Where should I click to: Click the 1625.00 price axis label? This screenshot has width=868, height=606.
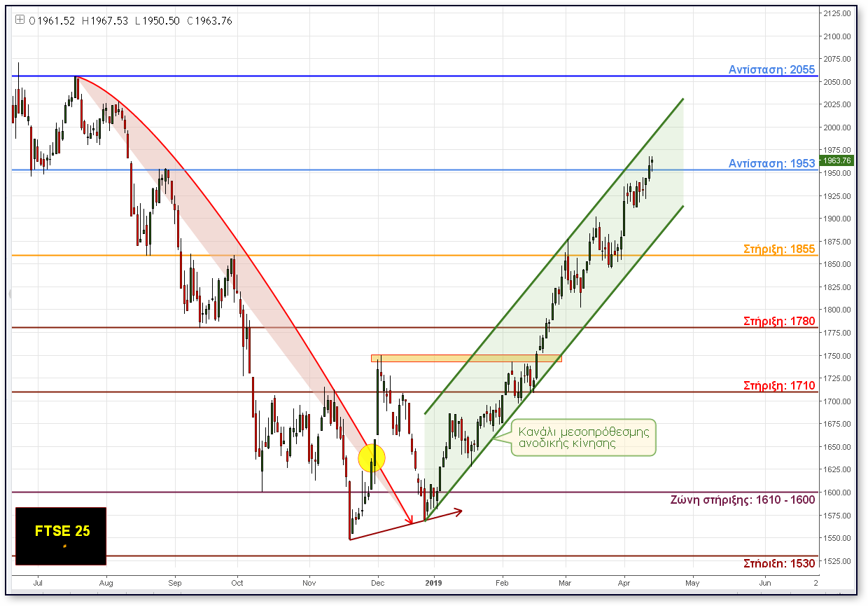point(837,469)
